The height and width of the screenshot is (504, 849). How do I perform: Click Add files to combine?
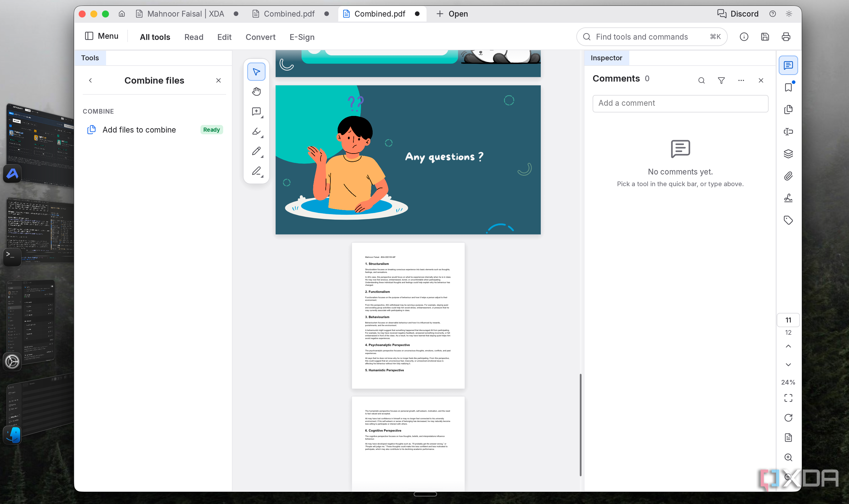click(x=154, y=130)
